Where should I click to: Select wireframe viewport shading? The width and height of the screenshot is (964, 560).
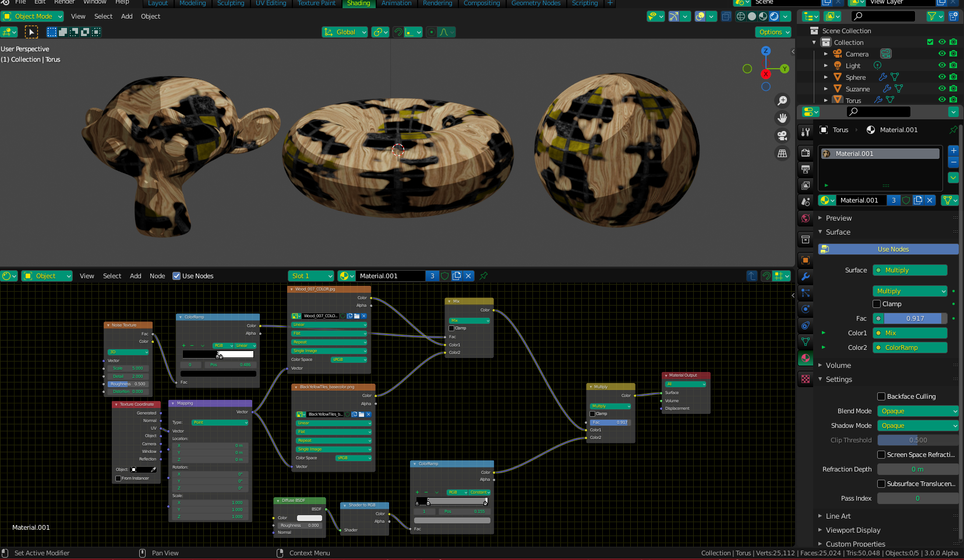741,16
